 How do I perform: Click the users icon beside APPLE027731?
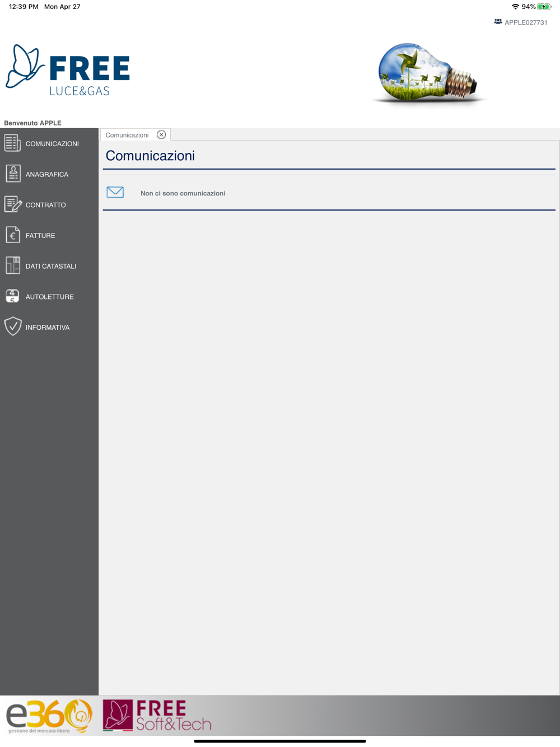pyautogui.click(x=498, y=22)
